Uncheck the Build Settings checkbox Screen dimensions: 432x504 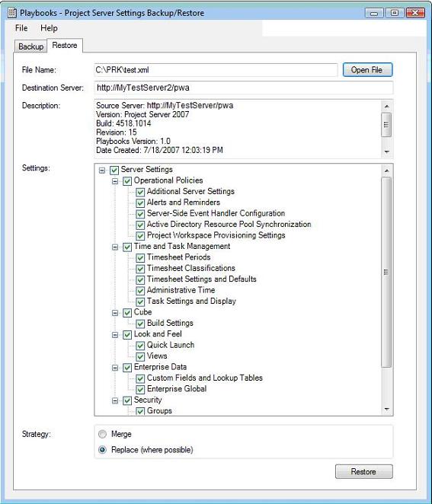pyautogui.click(x=140, y=324)
